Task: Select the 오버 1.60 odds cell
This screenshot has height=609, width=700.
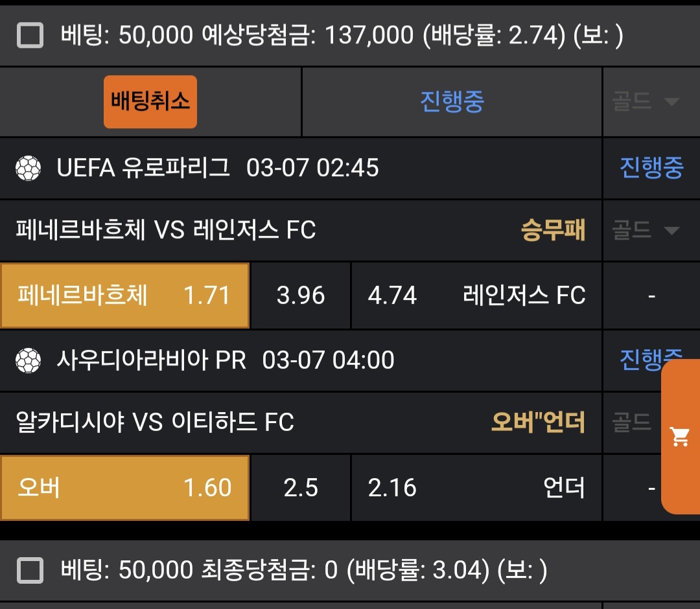Action: coord(125,487)
